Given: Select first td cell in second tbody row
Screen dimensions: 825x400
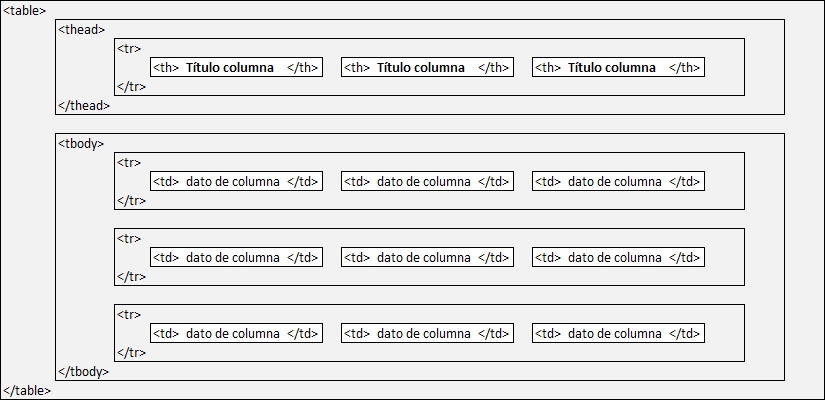Looking at the screenshot, I should (x=236, y=257).
